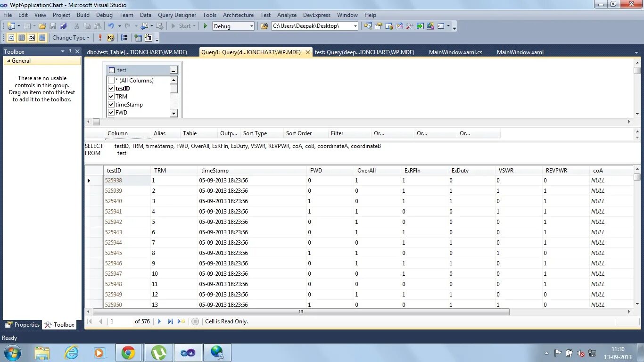Show the Criteria pane grid icon
The image size is (644, 362).
(21, 38)
